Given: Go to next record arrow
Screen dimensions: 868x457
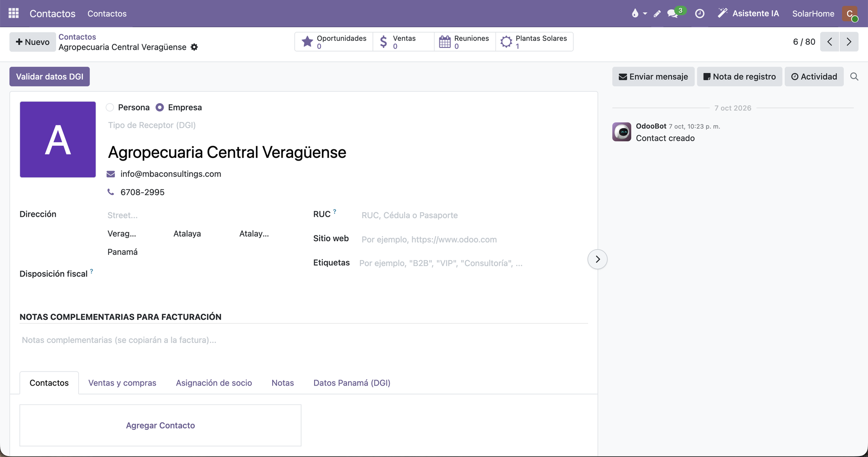Looking at the screenshot, I should tap(849, 42).
